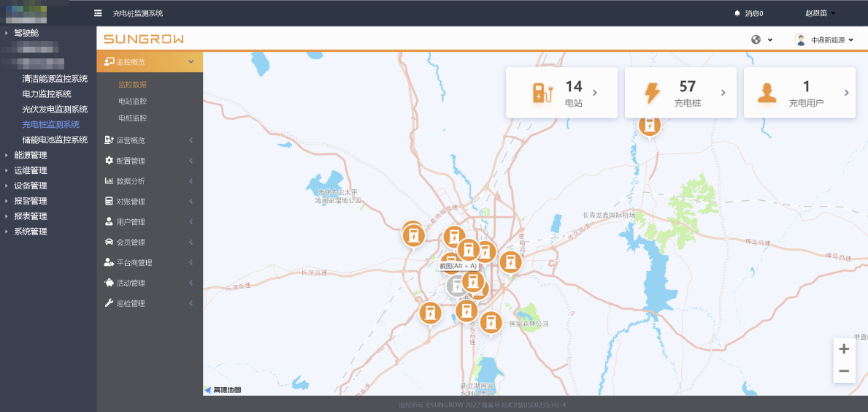Click the arrow on 充电用户 card
Image resolution: width=868 pixels, height=412 pixels.
point(846,93)
